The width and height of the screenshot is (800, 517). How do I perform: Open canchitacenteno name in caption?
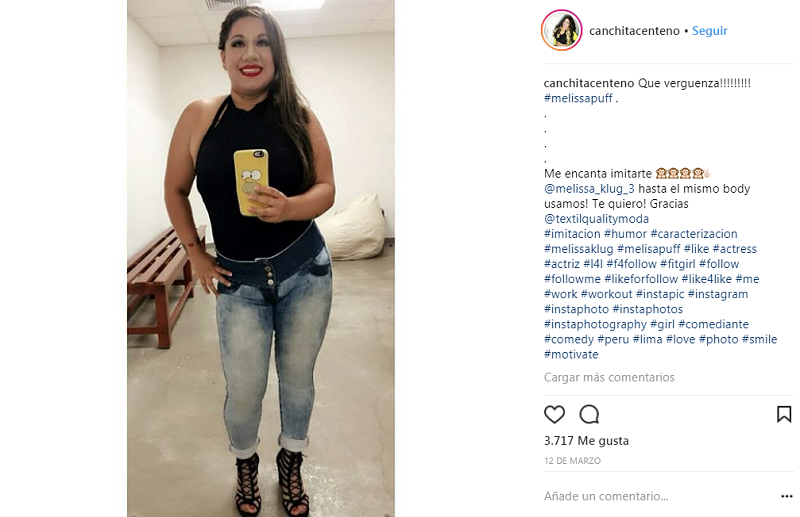[x=589, y=83]
